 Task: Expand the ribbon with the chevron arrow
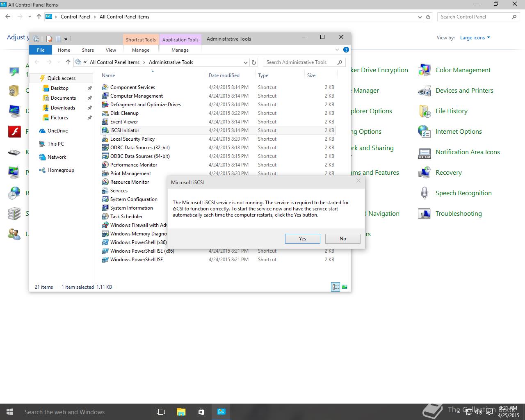tap(337, 50)
